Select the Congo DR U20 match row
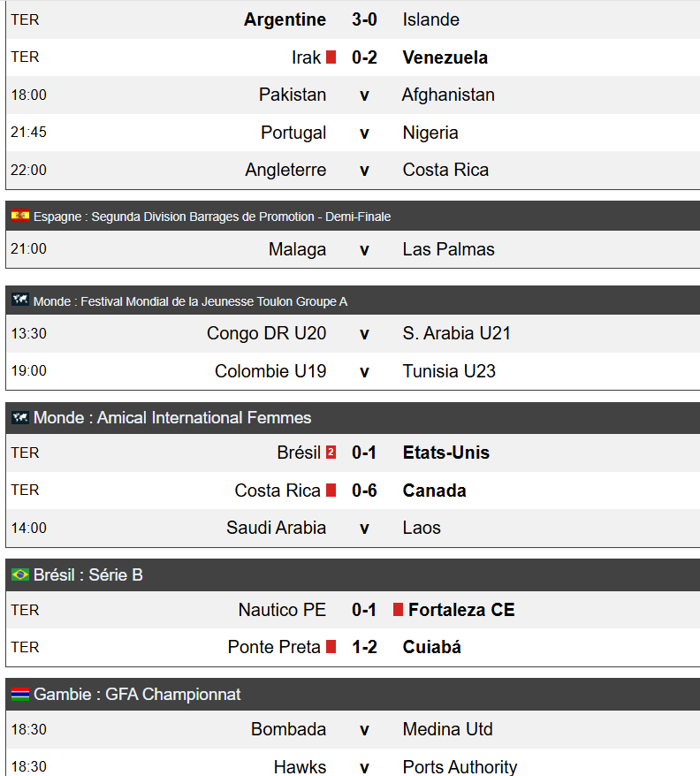700x776 pixels. coord(353,333)
